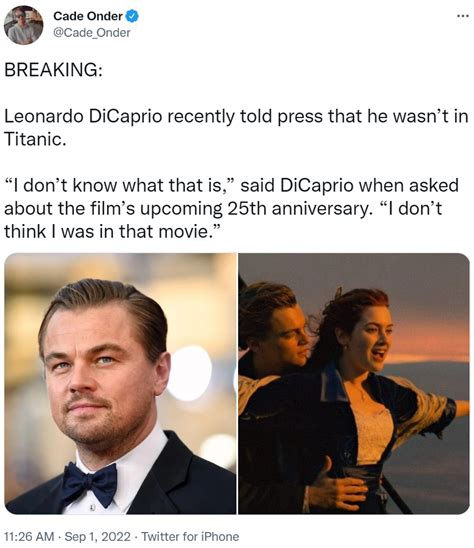474x548 pixels.
Task: Open Cade Onder's profile avatar
Action: click(x=23, y=25)
